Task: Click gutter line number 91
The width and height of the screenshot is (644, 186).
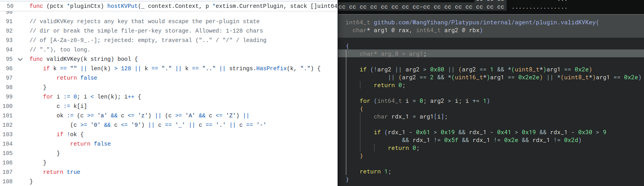Action: point(9,22)
